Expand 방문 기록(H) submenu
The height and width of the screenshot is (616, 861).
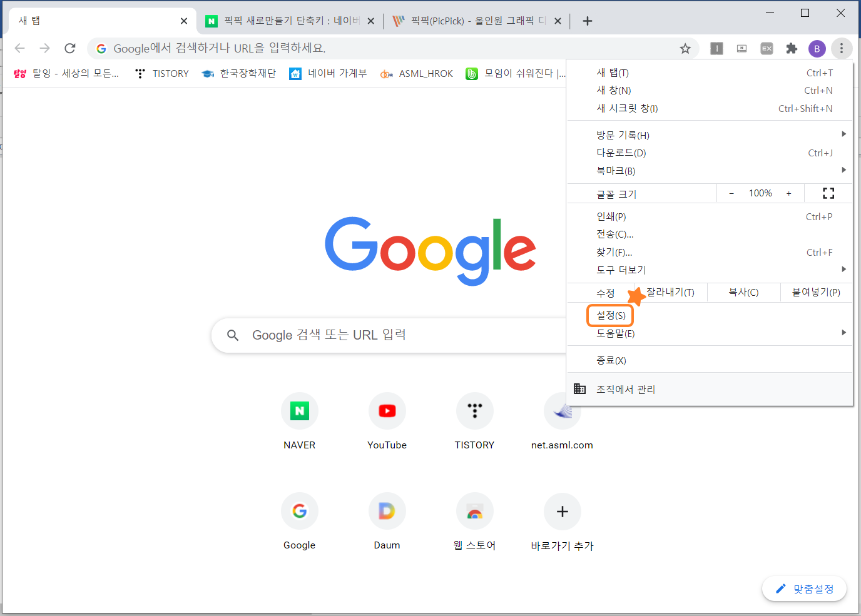coord(710,134)
